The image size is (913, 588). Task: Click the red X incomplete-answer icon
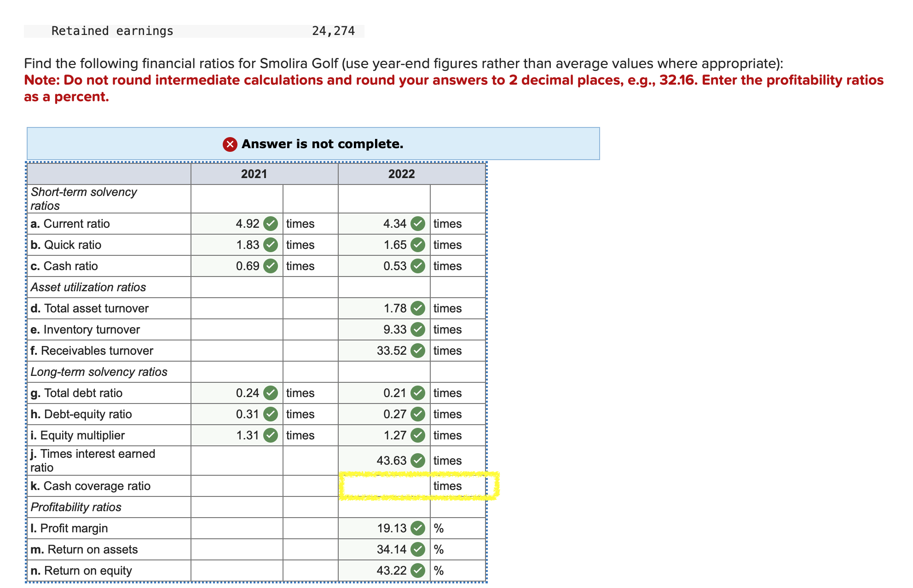230,144
